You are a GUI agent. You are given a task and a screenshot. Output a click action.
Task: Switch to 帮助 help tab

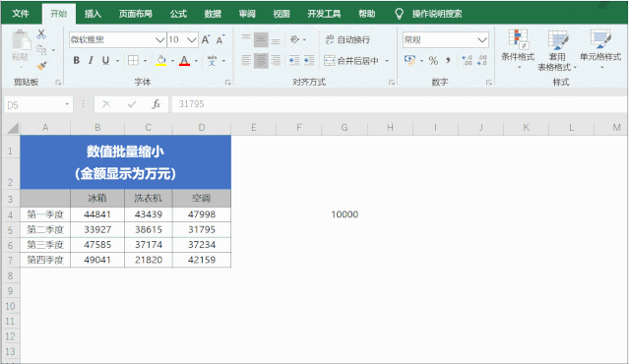coord(366,14)
